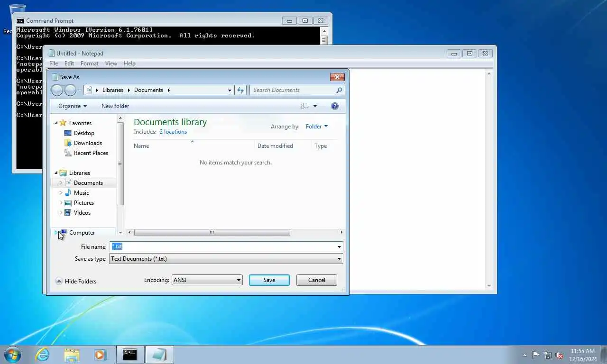Viewport: 607px width, 364px height.
Task: Close the Save As dialog
Action: point(337,77)
